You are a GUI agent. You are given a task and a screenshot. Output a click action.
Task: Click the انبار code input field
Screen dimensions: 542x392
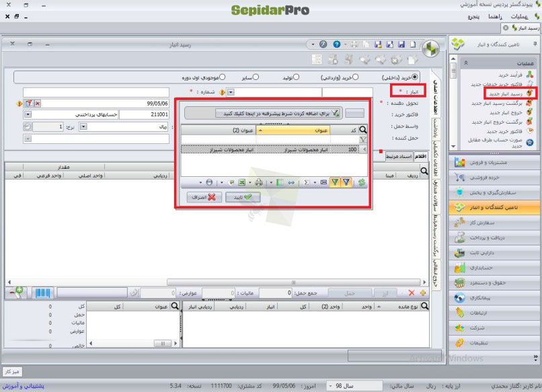[x=347, y=92]
